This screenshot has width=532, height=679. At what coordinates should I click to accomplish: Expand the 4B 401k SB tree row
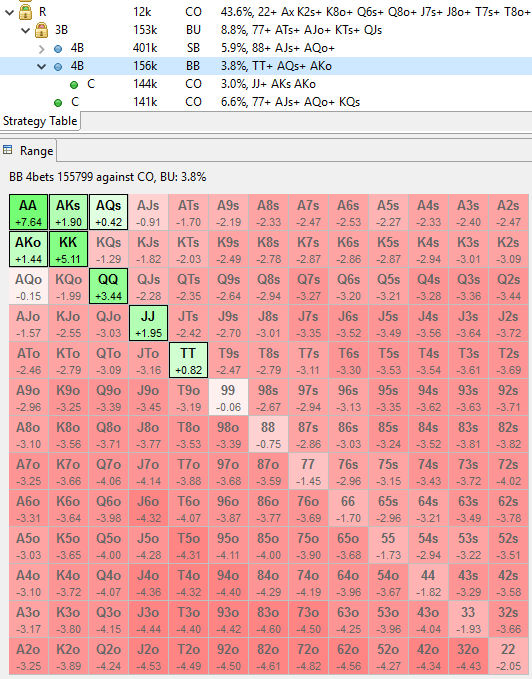[42, 48]
